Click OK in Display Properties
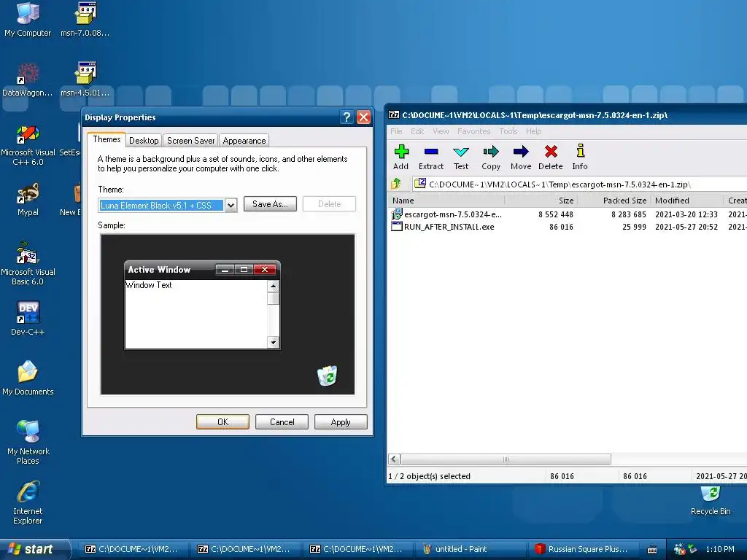This screenshot has width=747, height=560. pos(222,422)
